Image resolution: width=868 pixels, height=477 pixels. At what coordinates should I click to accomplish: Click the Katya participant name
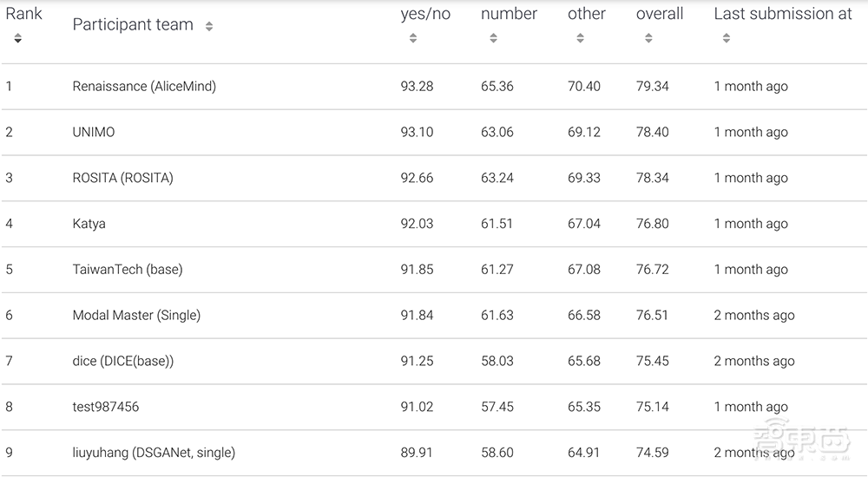point(89,224)
